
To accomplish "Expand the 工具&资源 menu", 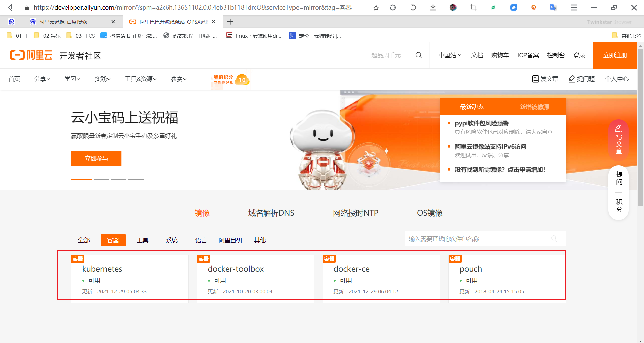I will pos(141,79).
